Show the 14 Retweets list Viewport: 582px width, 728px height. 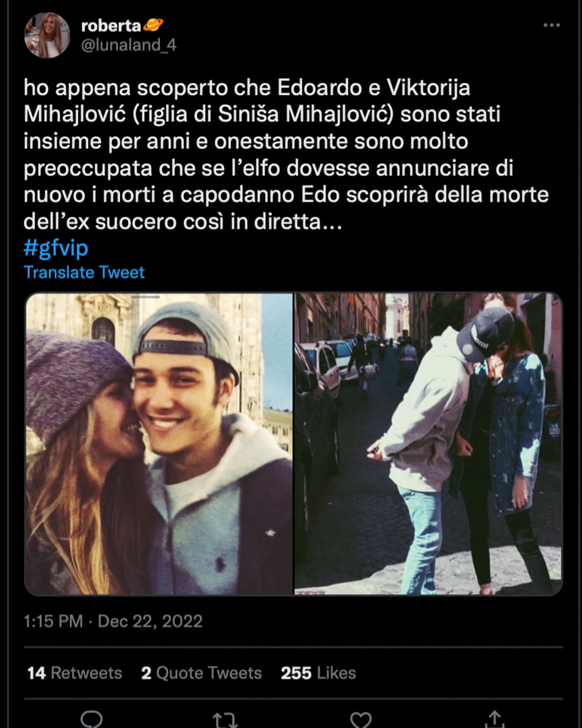[75, 673]
